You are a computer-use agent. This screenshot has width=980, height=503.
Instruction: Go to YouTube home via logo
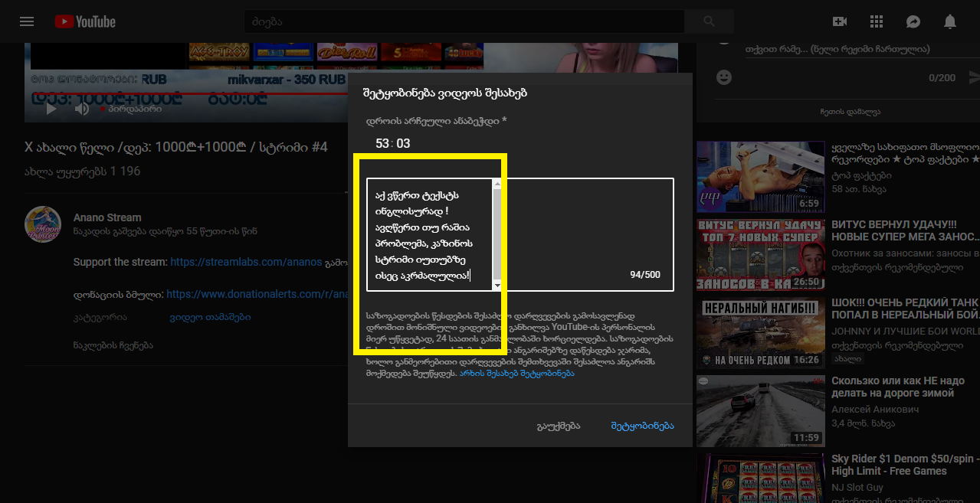(85, 21)
